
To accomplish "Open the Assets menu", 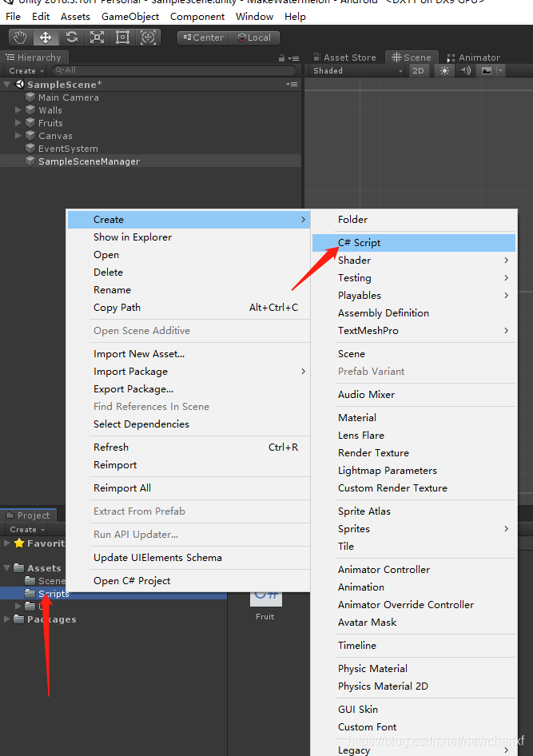I will point(75,17).
